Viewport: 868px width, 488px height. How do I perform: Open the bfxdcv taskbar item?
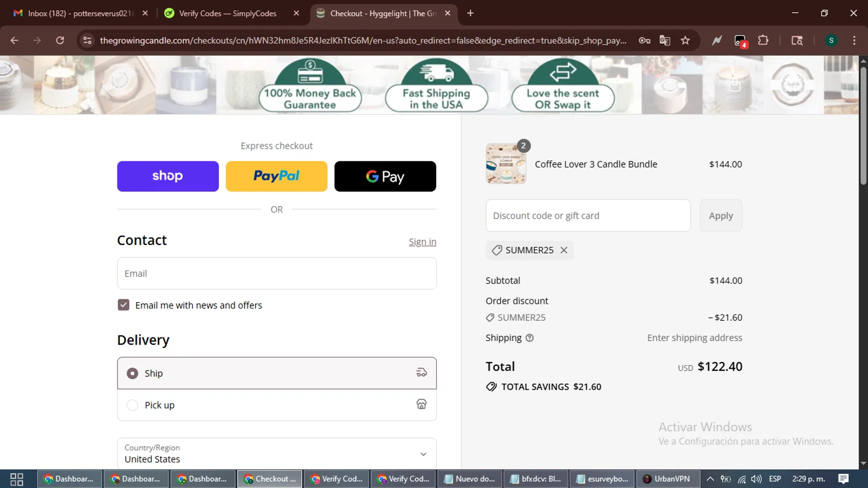pos(535,479)
